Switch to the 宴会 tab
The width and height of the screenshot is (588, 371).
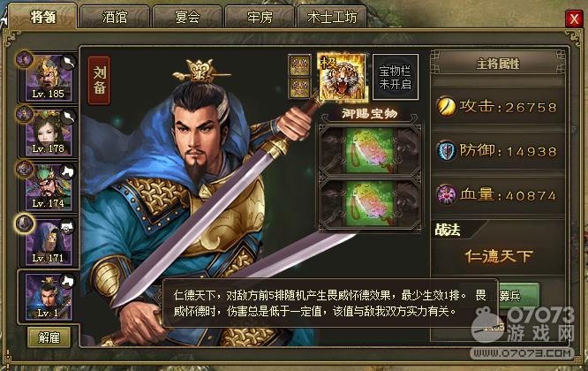coord(187,17)
